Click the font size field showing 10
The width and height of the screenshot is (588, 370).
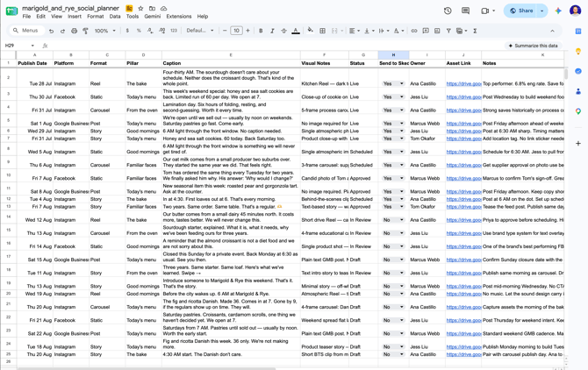(236, 31)
